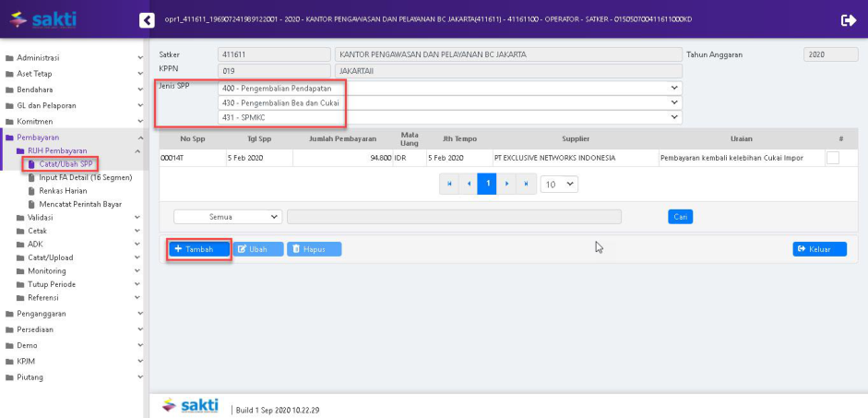Click the Tambah button
Screen dimensions: 868x418
[198, 249]
